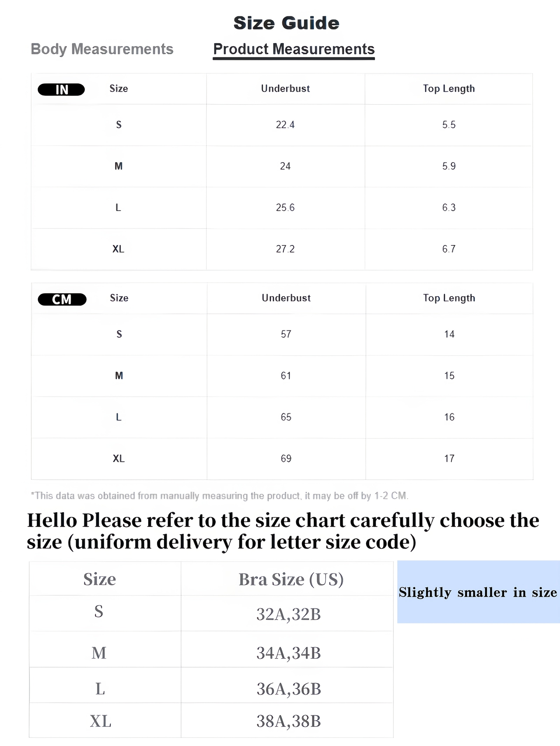This screenshot has height=746, width=560.
Task: Click the IN unit badge
Action: click(x=61, y=90)
